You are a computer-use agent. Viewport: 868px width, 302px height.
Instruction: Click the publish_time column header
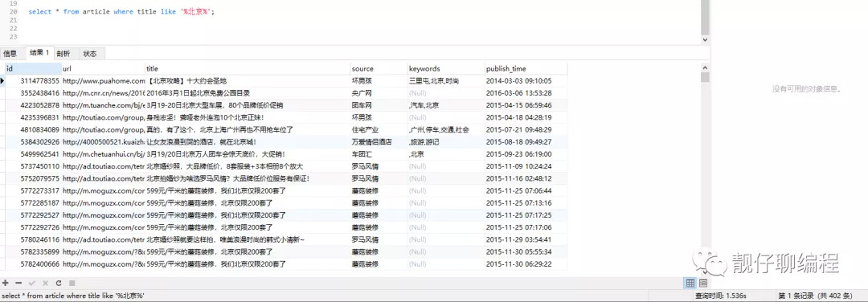[526, 68]
